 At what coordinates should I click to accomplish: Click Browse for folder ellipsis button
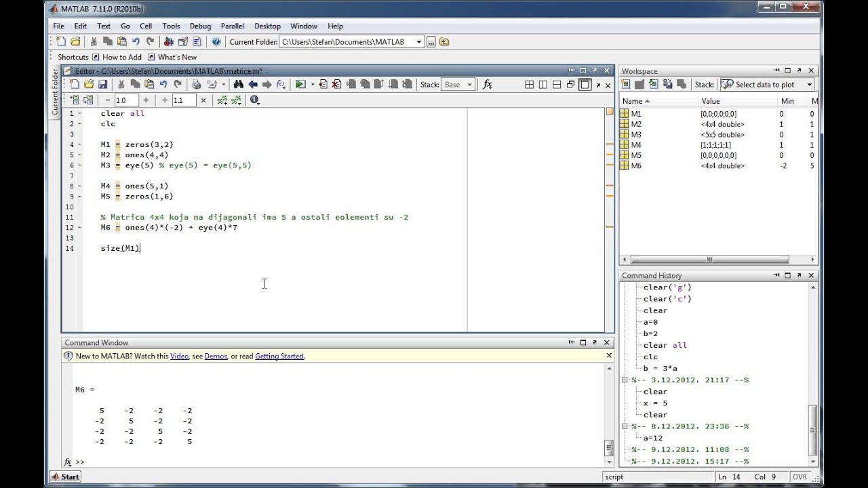click(x=431, y=42)
